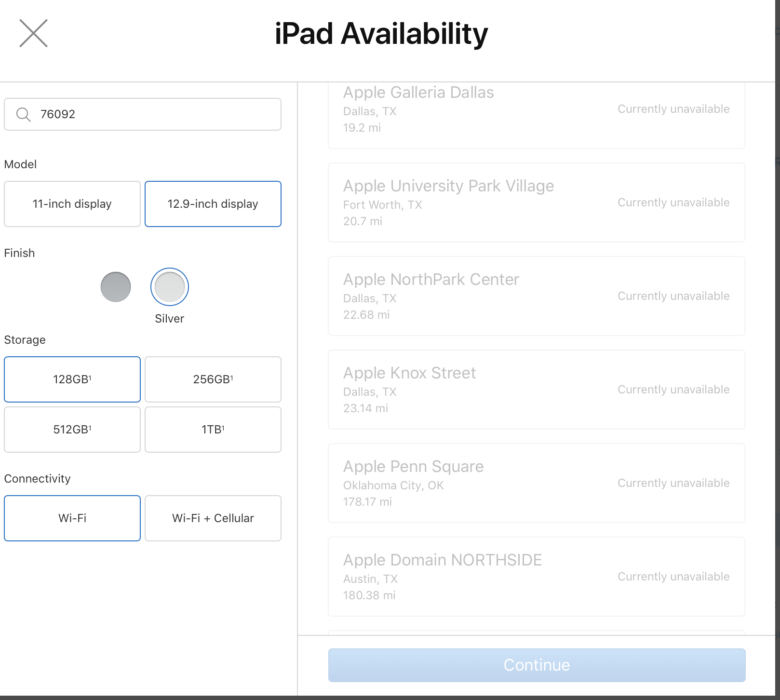The image size is (780, 700).
Task: Click the 178.17 mi distance text
Action: pos(367,502)
